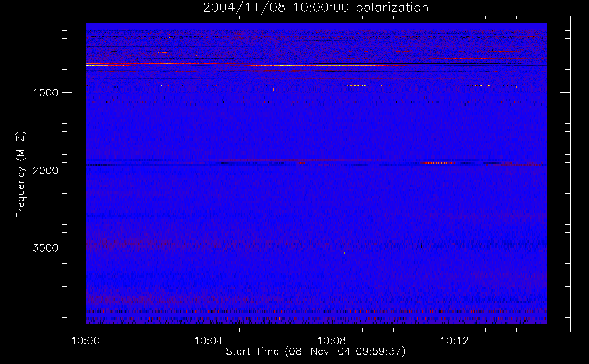589x364 pixels.
Task: Click the 10:12 time tick label
Action: click(455, 341)
